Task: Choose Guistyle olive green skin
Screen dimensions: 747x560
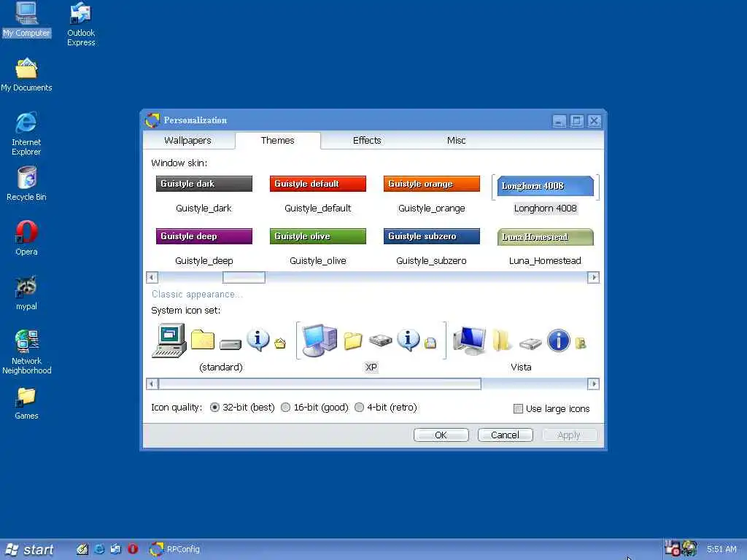Action: point(318,236)
